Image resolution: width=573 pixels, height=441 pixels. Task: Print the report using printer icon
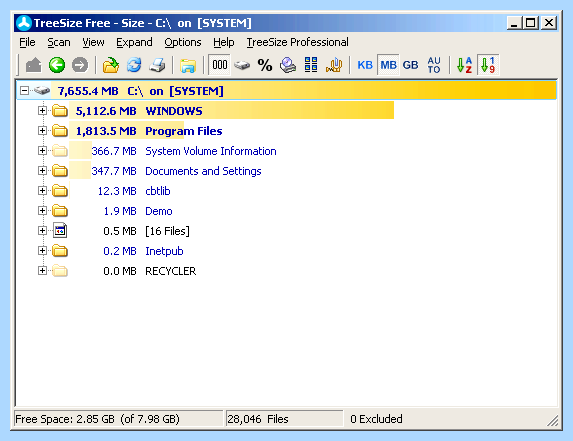(x=158, y=65)
